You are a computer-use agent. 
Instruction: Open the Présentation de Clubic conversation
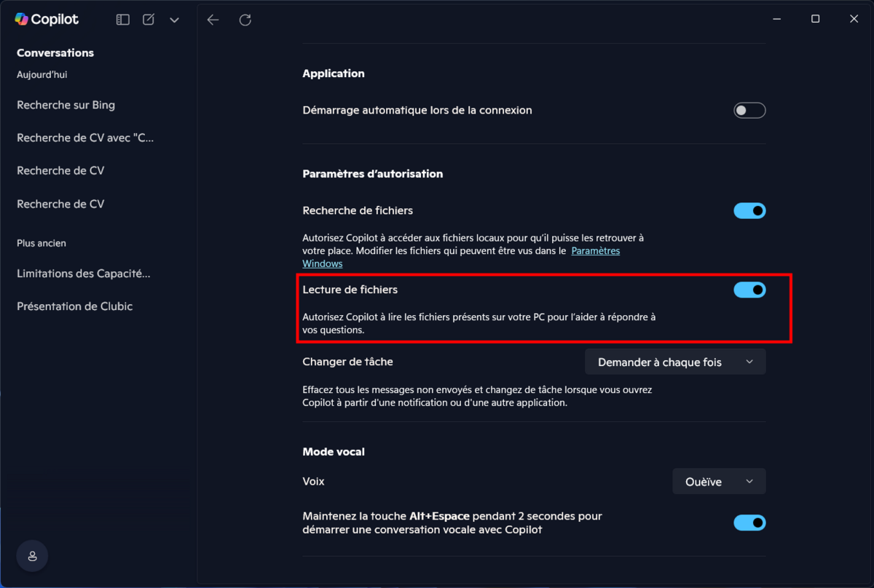(x=75, y=306)
